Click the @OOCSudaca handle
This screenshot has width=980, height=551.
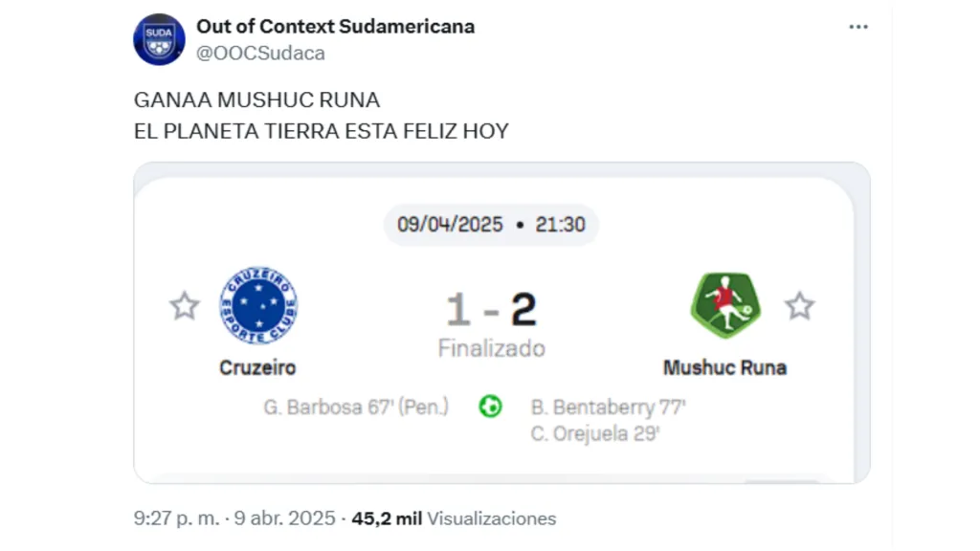click(x=260, y=54)
